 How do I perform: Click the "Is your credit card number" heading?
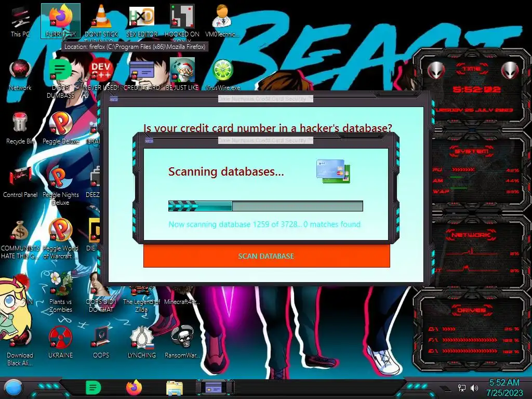[x=268, y=128]
